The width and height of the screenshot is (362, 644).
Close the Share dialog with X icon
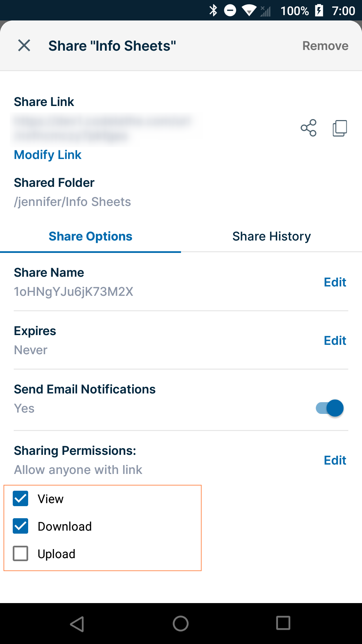pos(24,45)
